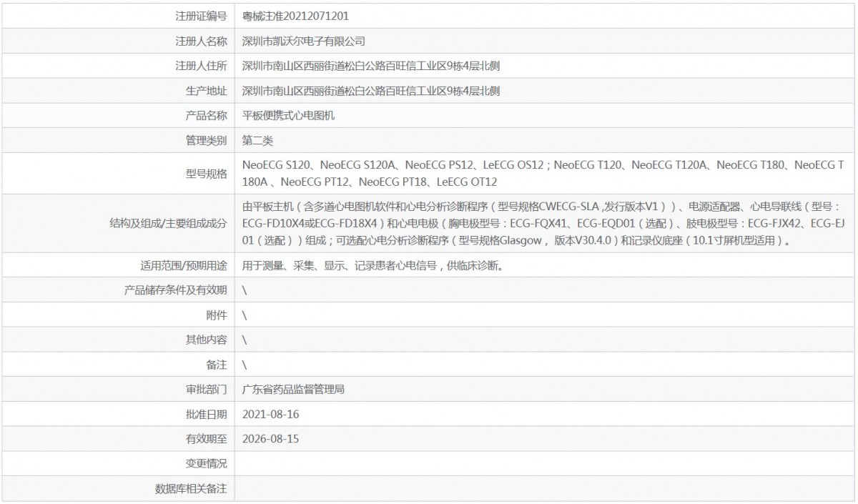Image resolution: width=858 pixels, height=504 pixels.
Task: Click the 审批部门 label
Action: 206,389
